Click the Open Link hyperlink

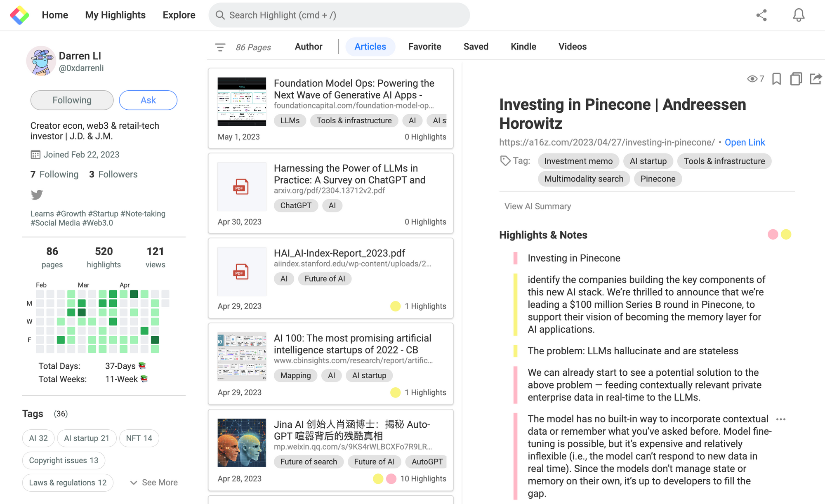click(745, 142)
